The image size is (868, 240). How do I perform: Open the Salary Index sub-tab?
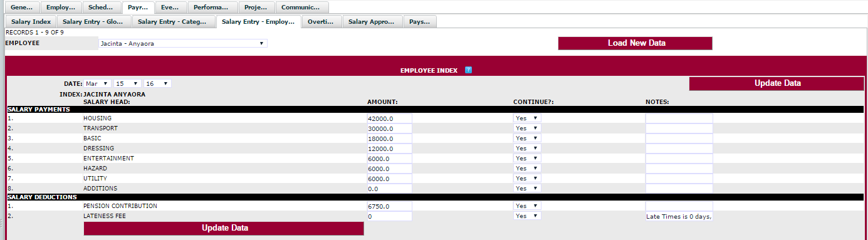[31, 21]
